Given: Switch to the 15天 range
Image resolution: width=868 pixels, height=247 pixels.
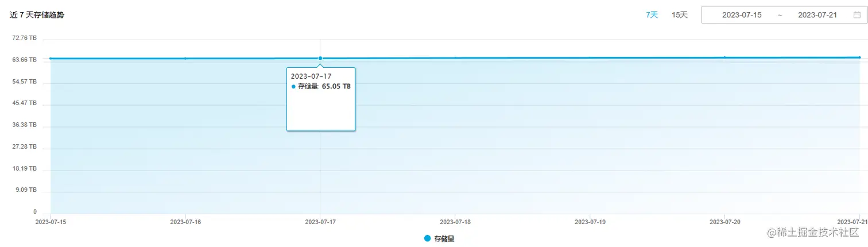Looking at the screenshot, I should [680, 15].
